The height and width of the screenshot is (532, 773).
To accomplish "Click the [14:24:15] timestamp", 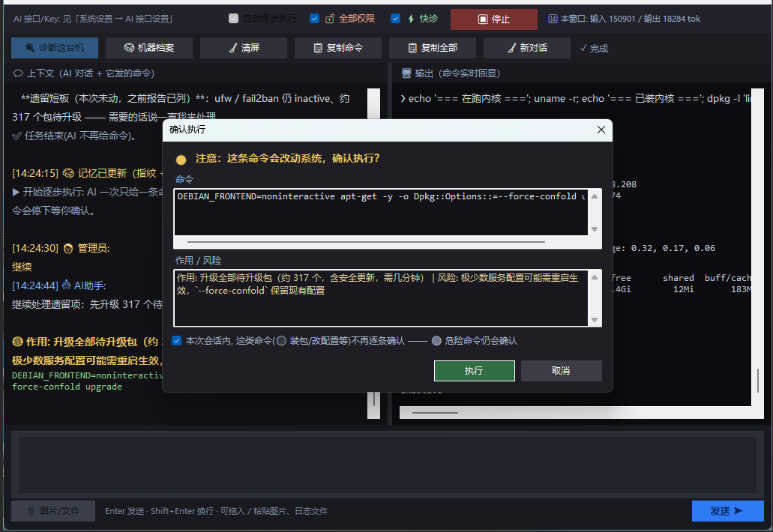I will click(x=35, y=173).
